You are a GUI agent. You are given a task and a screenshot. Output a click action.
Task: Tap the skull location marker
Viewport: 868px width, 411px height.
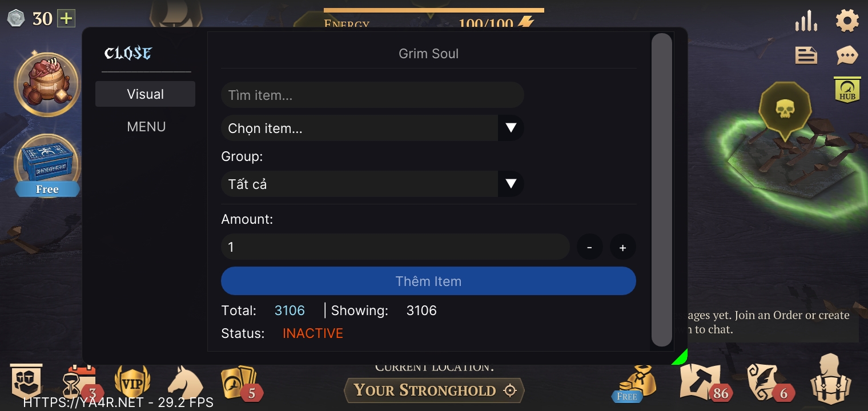pyautogui.click(x=785, y=108)
